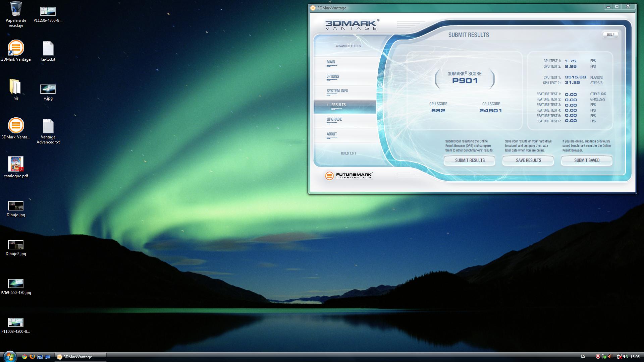Maximize the 3DMarkVantage window
644x362 pixels.
click(617, 7)
